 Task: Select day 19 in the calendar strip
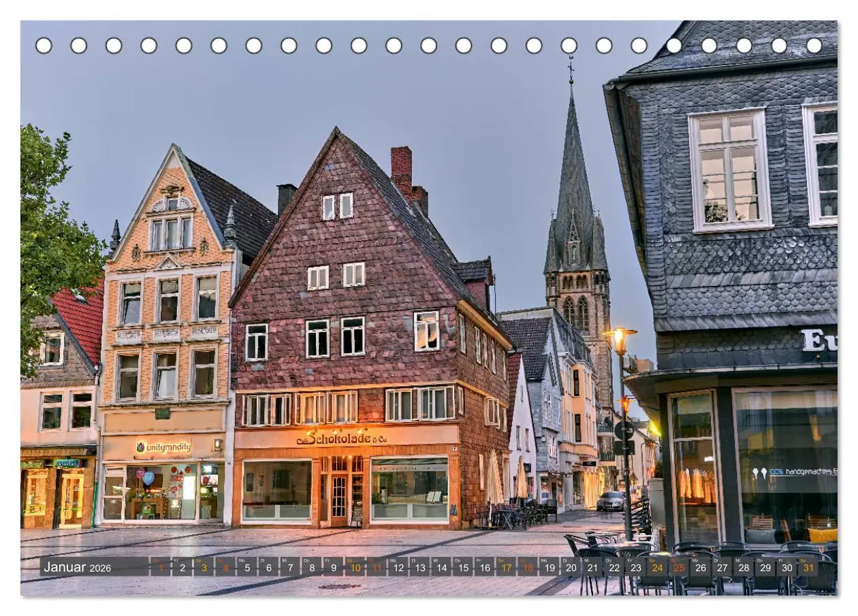pos(549,567)
